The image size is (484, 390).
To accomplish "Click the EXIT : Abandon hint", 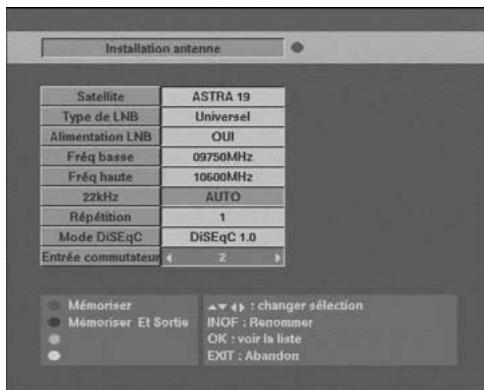I will point(253,356).
